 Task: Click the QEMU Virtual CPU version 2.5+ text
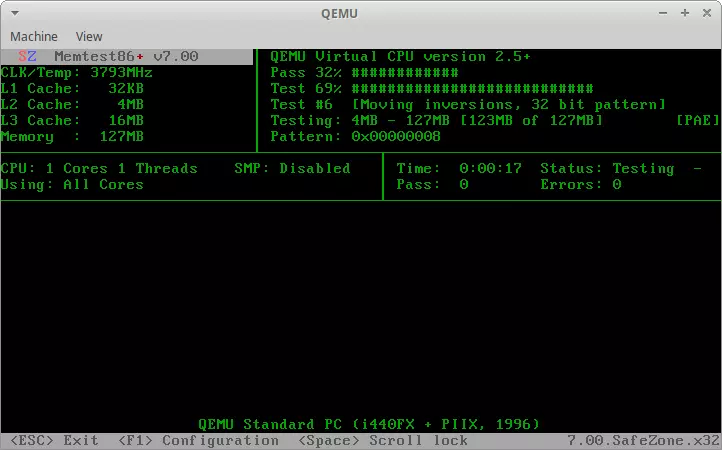point(401,57)
